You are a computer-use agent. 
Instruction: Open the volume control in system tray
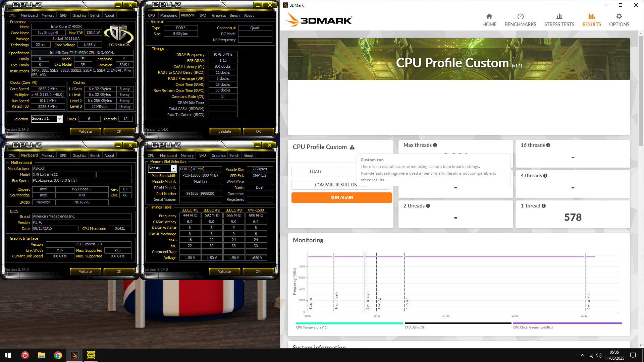pos(599,355)
